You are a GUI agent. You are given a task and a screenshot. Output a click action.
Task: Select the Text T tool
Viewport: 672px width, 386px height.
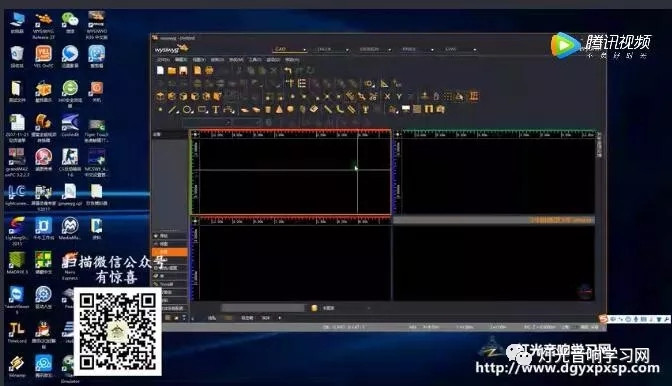click(216, 110)
